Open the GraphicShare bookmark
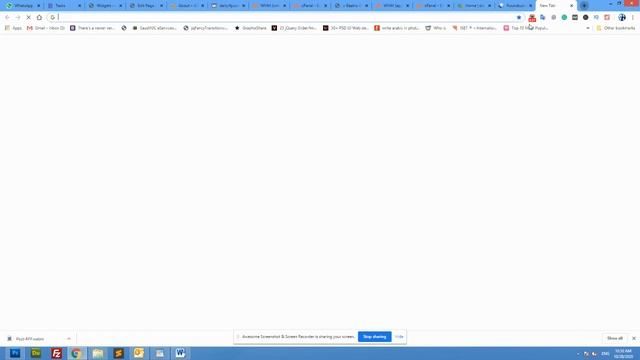Screen dimensions: 640x360 point(250,28)
